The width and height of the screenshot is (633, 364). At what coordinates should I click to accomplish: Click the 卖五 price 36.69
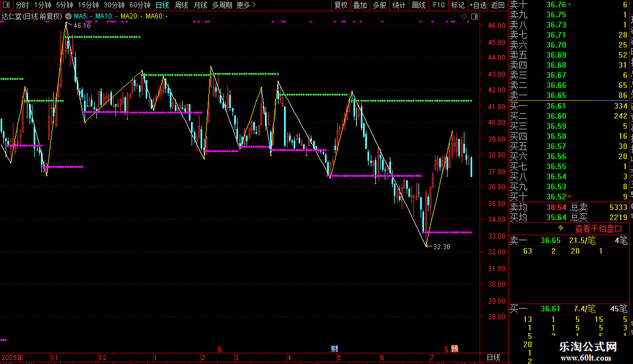(x=556, y=55)
